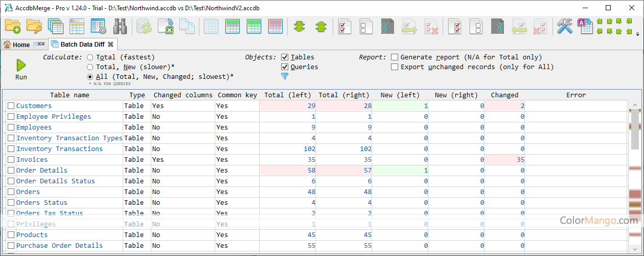The height and width of the screenshot is (256, 644).
Task: Click red checks page icon beside the green up arrows
Action: click(x=345, y=26)
